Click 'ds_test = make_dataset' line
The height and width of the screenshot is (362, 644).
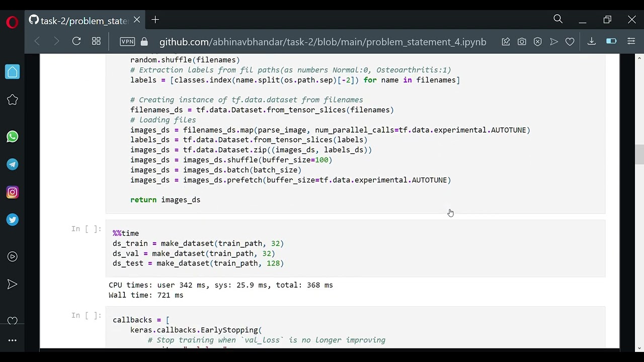[198, 263]
